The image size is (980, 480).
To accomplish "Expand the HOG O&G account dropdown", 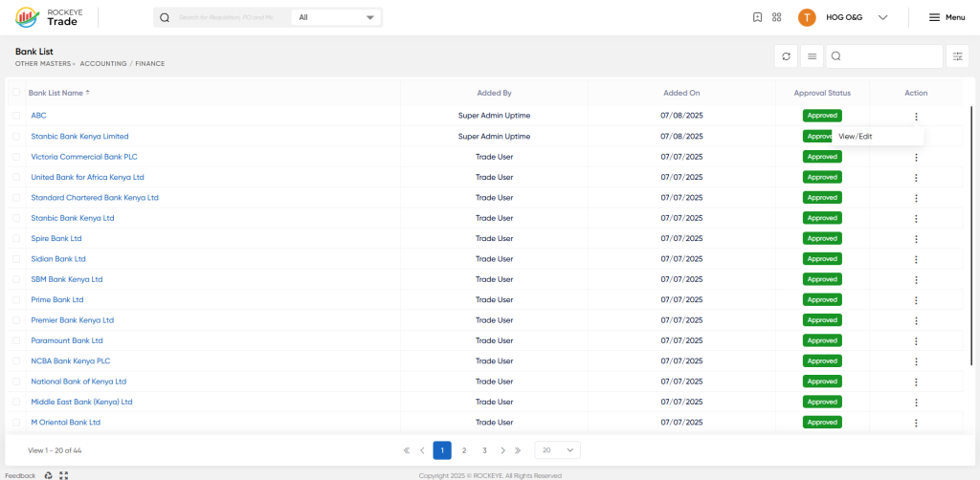I will click(882, 17).
